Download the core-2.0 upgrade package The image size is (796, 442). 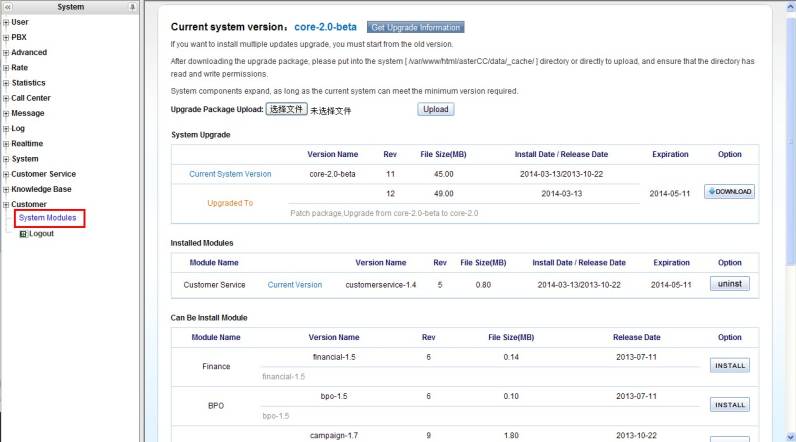pyautogui.click(x=729, y=192)
